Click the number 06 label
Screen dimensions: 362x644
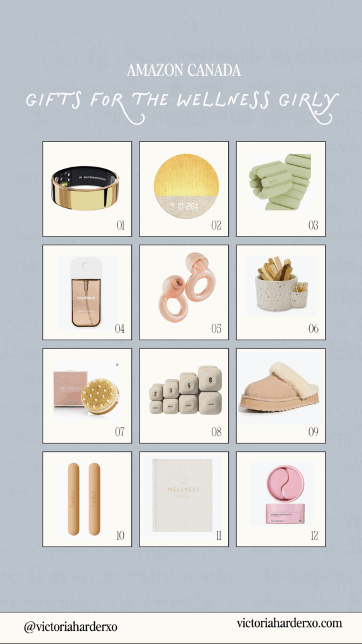[x=313, y=328]
